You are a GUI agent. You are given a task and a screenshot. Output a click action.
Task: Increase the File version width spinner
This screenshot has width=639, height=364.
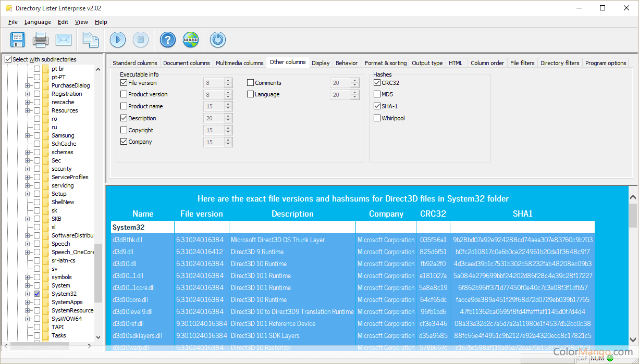pyautogui.click(x=228, y=81)
